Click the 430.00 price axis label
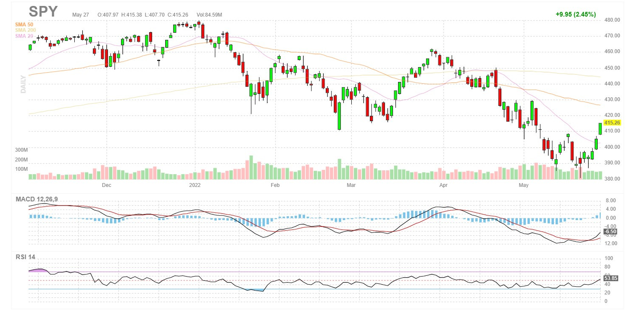Screen dimensions: 644x311 pyautogui.click(x=612, y=99)
